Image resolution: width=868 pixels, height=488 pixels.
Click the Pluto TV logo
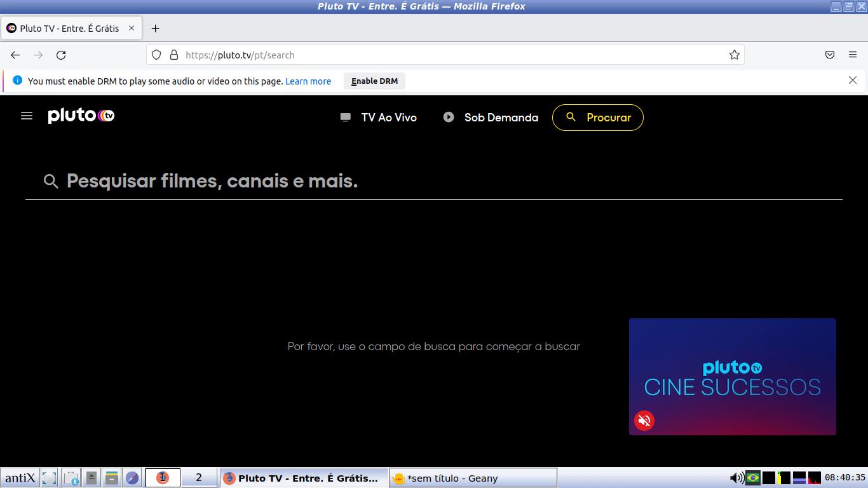[81, 116]
